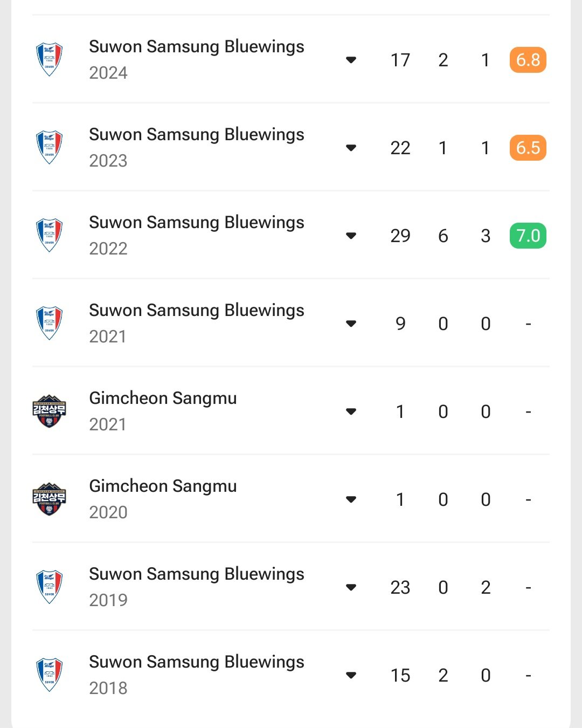The image size is (582, 728).
Task: Expand the Gimcheon Sangmu 2021 row arrow
Action: 351,411
